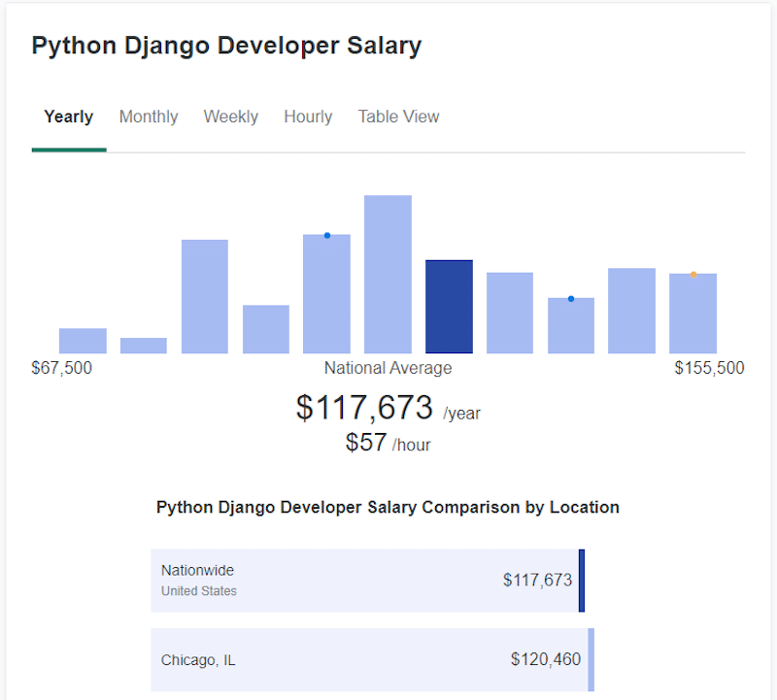This screenshot has width=777, height=700.
Task: Select the dark blue National Average bar
Action: 449,306
